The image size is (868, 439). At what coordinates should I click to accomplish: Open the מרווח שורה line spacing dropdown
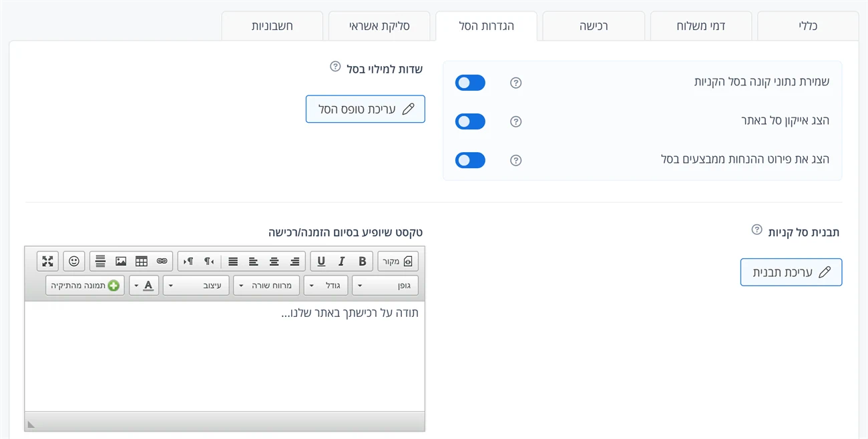point(266,286)
